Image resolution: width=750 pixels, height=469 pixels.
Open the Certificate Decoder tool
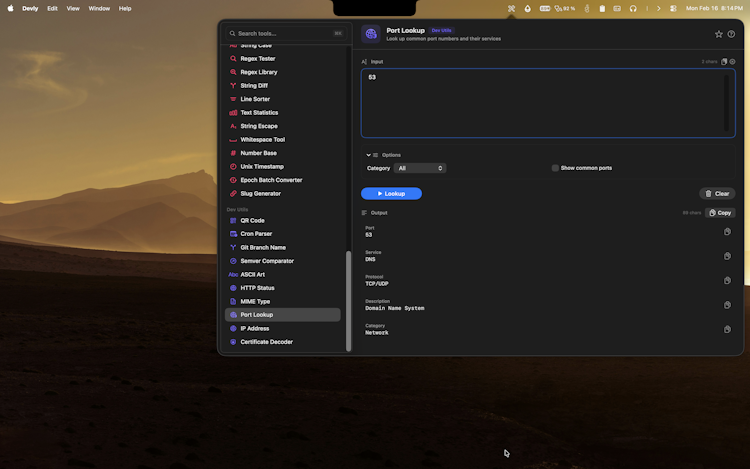pyautogui.click(x=282, y=342)
